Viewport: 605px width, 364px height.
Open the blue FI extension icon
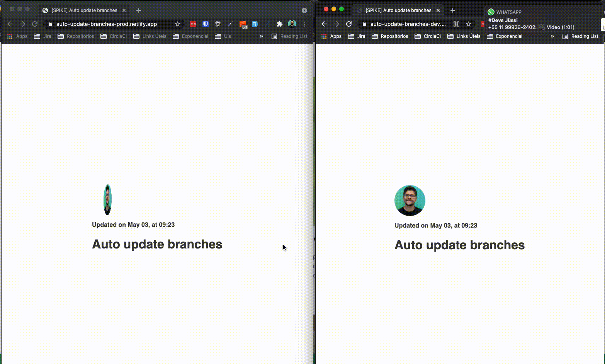pyautogui.click(x=255, y=24)
